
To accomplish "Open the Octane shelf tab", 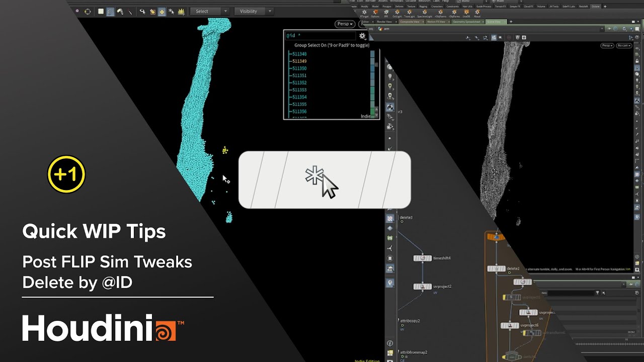I will [x=595, y=7].
